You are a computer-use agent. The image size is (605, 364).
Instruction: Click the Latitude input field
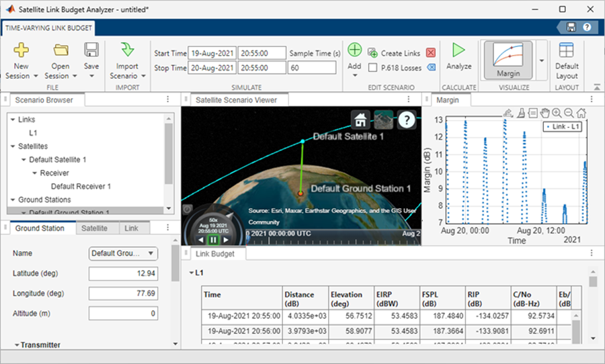(123, 273)
